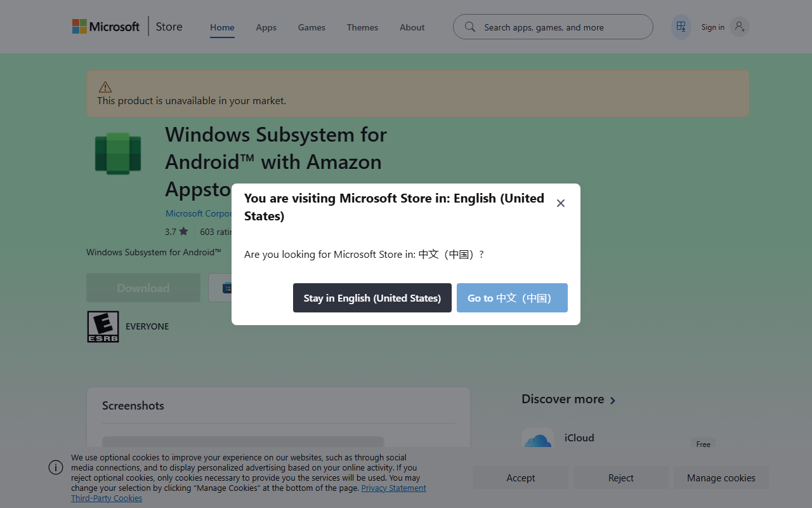Screen dimensions: 812x508
Task: Select the Home tab
Action: click(222, 27)
